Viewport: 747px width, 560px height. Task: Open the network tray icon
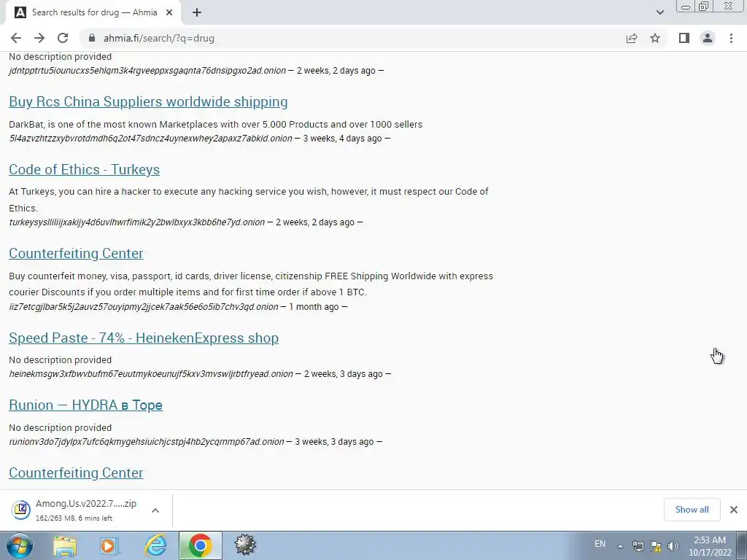click(638, 546)
